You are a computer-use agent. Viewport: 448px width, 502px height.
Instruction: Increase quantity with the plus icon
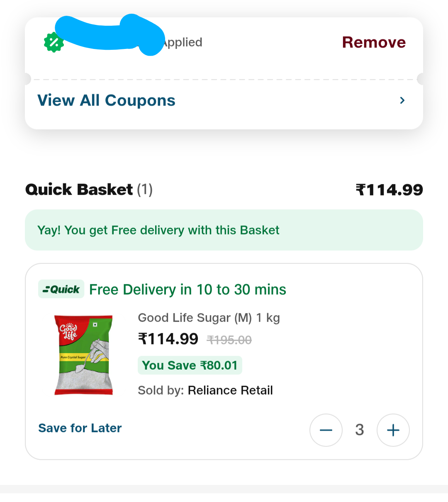coord(393,430)
